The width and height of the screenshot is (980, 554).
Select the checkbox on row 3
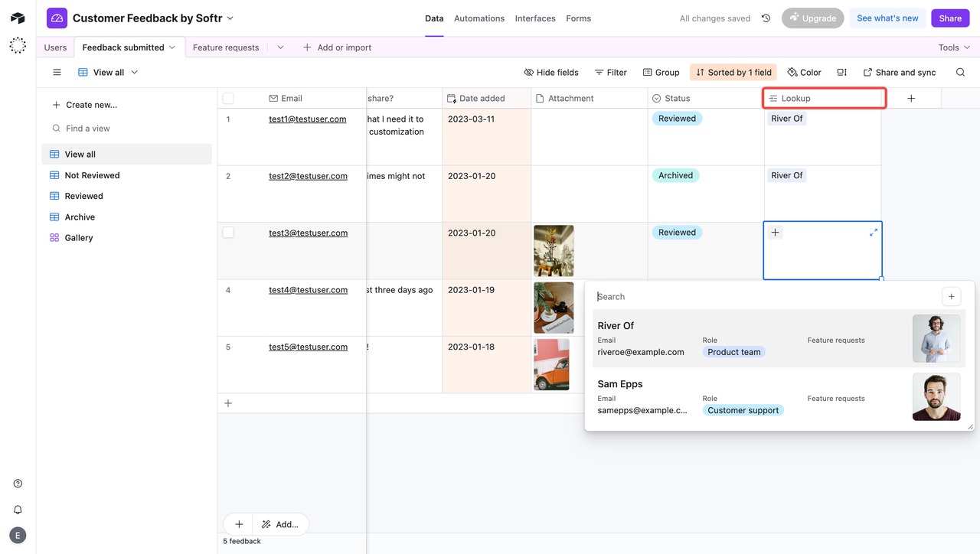pyautogui.click(x=227, y=232)
